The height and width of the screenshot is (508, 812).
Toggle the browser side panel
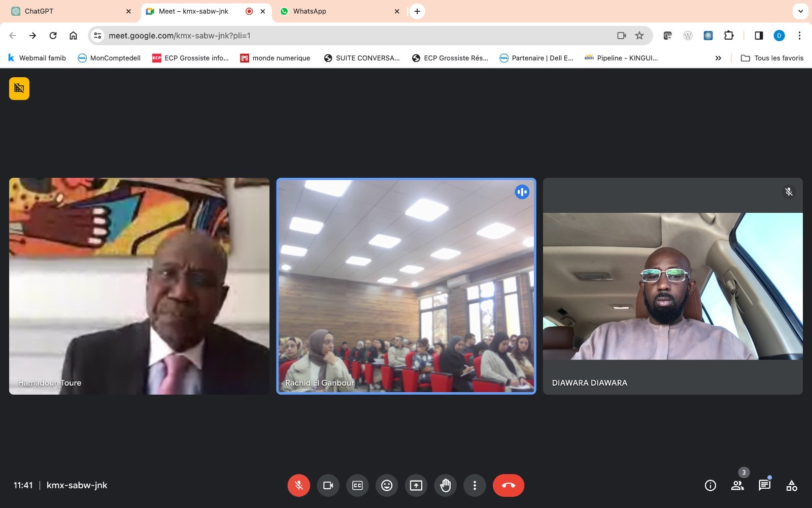pos(759,36)
